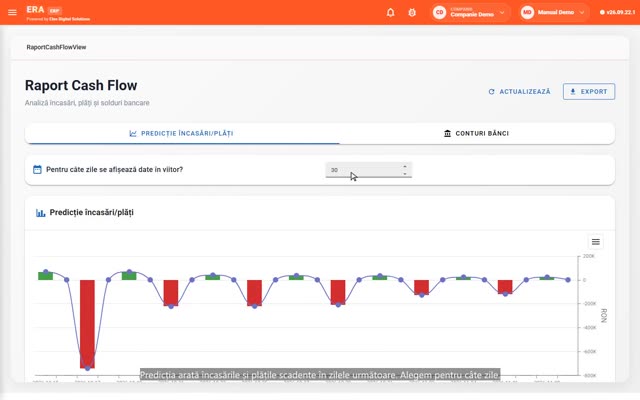Screen dimensions: 640x400
Task: Expand the Companie Demo selector
Action: [471, 12]
